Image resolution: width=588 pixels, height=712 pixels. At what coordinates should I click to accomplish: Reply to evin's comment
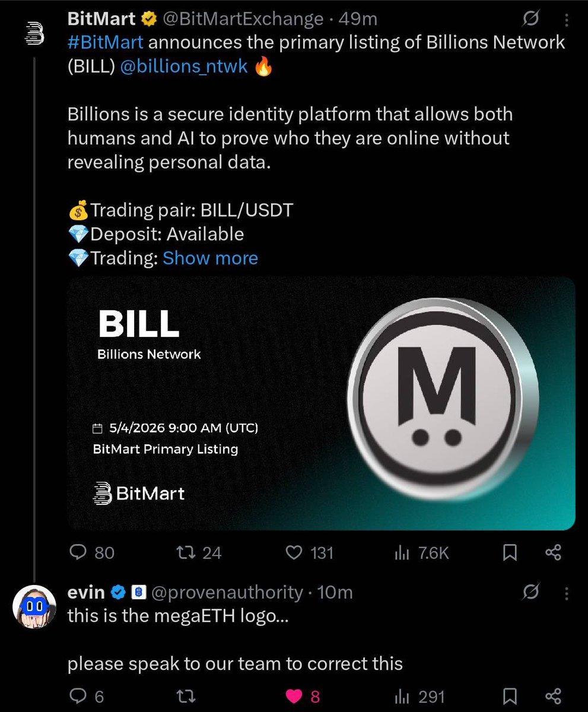click(x=86, y=696)
